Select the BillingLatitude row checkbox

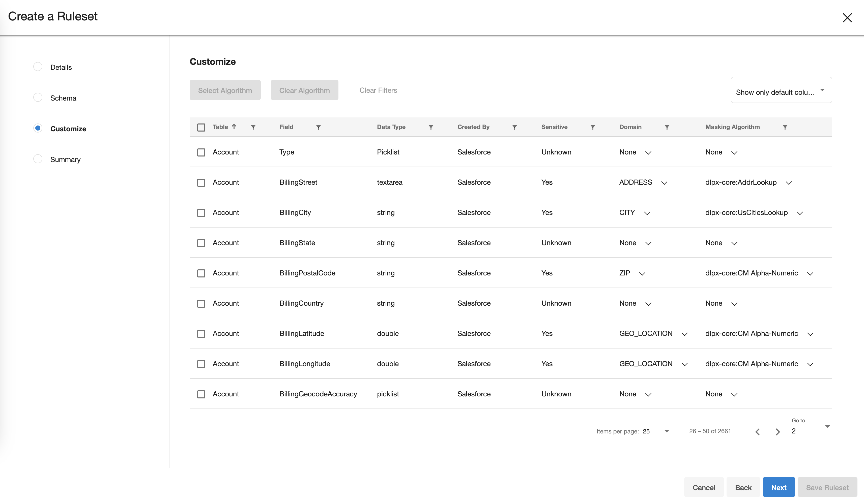pos(201,334)
